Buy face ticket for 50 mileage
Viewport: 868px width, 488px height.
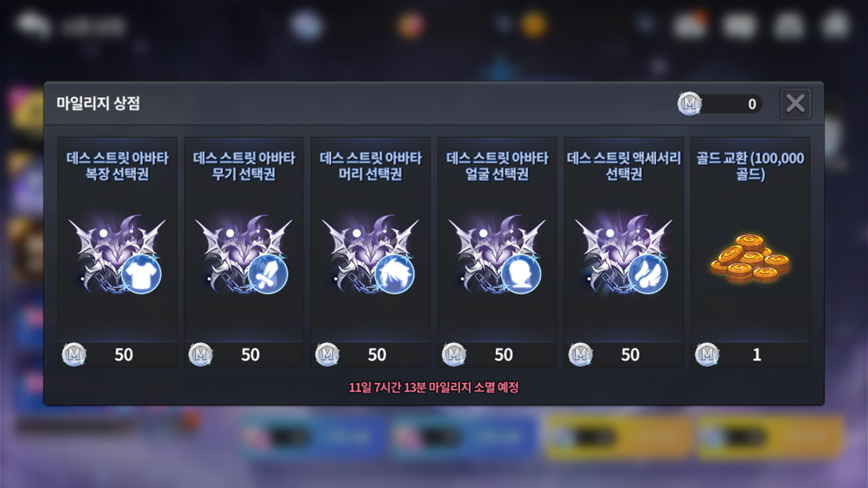tap(498, 354)
